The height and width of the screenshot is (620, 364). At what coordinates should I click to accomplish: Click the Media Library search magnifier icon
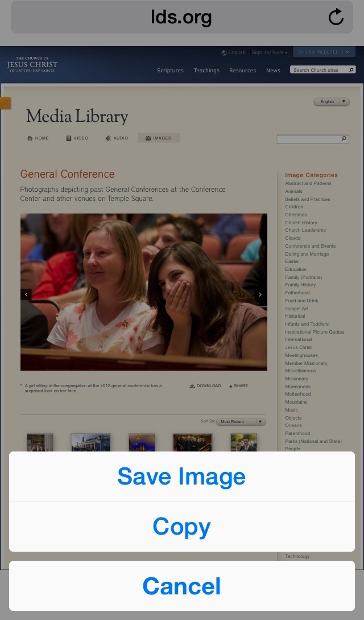point(344,139)
